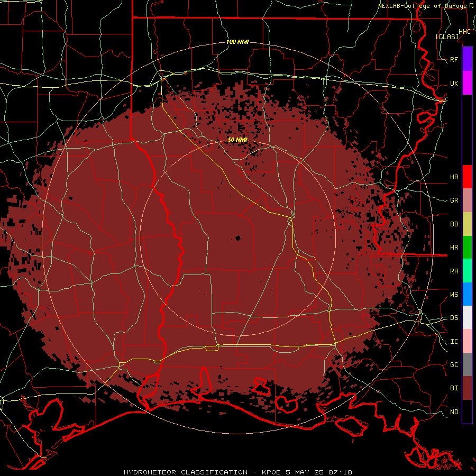476x476 pixels.
Task: Click the RF legend label
Action: click(x=454, y=59)
